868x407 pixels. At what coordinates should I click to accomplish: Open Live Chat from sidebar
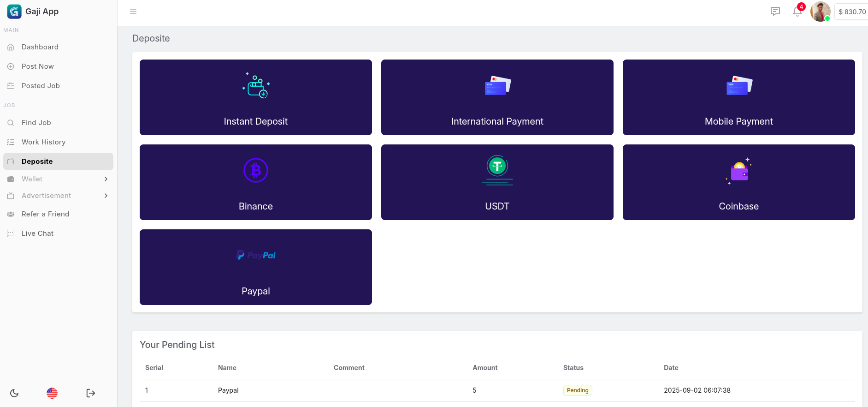coord(58,233)
